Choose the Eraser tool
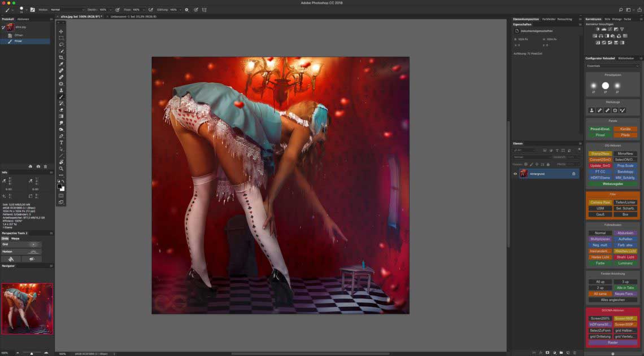The width and height of the screenshot is (644, 356). (61, 110)
